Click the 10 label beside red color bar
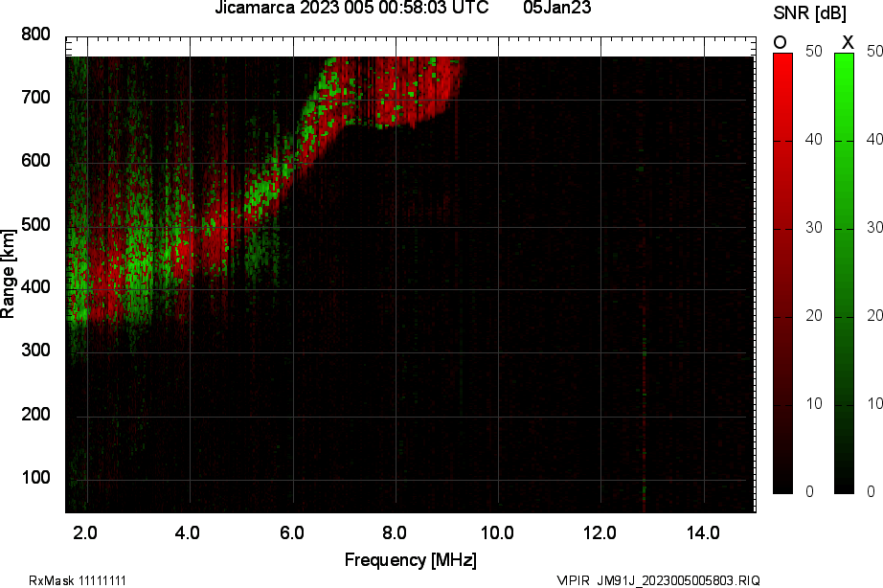Screen dimensions: 883x588 coord(814,404)
